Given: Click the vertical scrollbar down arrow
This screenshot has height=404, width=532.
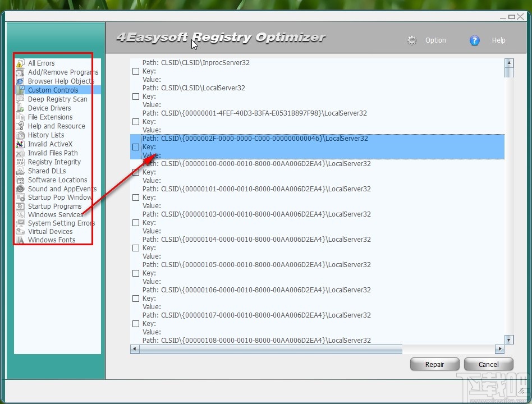Looking at the screenshot, I should 509,339.
